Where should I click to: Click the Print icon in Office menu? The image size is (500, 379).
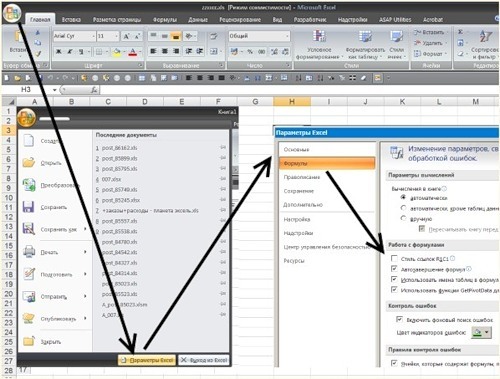click(x=29, y=251)
